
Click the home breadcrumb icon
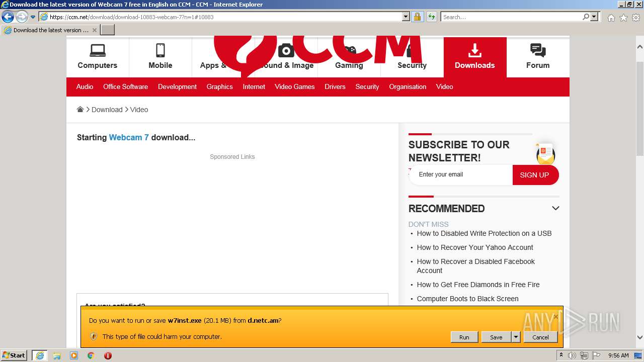click(80, 109)
